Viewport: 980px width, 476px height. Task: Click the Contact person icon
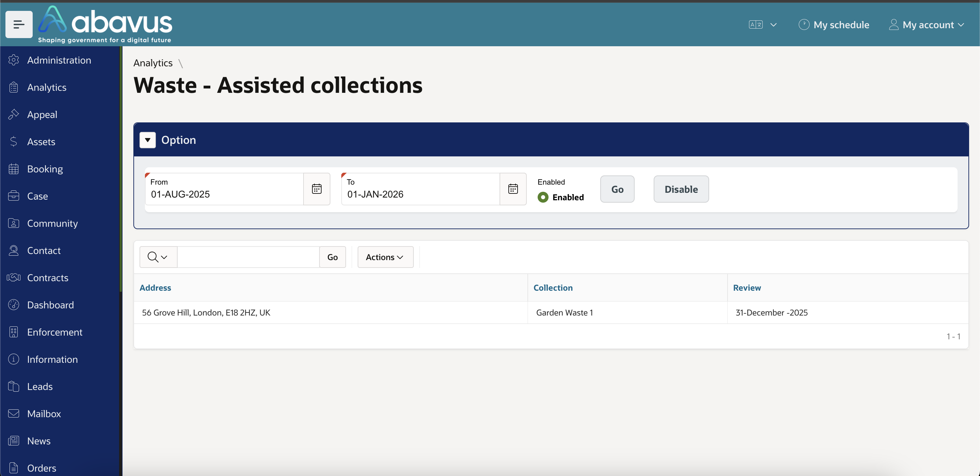pos(14,251)
